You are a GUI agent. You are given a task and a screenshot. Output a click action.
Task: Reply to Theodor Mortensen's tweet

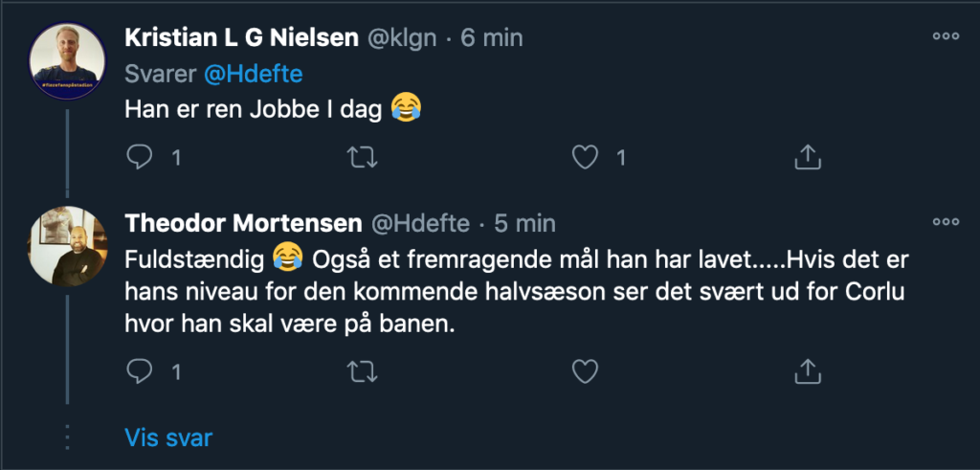140,370
